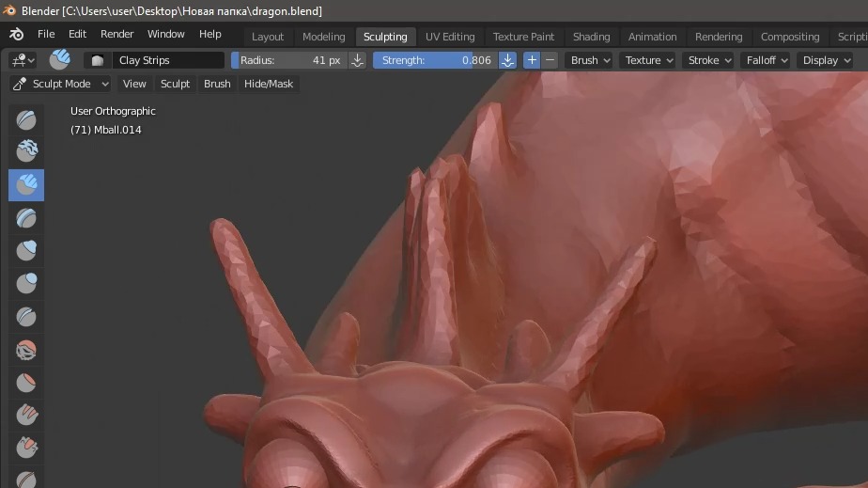Switch to the Shading workspace tab
Viewport: 868px width, 488px height.
[591, 37]
